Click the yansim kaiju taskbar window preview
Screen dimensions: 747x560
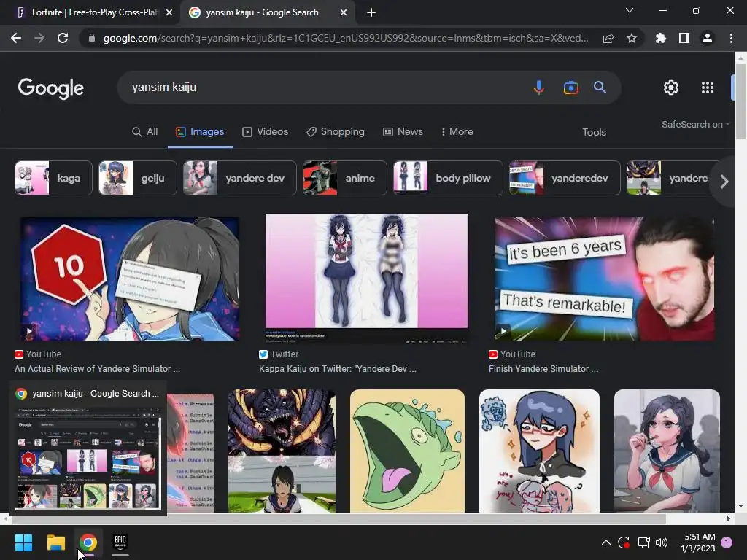pyautogui.click(x=88, y=448)
